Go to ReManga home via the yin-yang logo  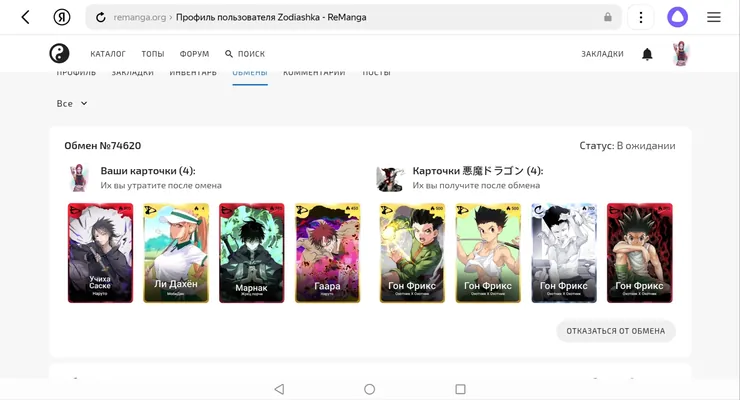[x=59, y=54]
